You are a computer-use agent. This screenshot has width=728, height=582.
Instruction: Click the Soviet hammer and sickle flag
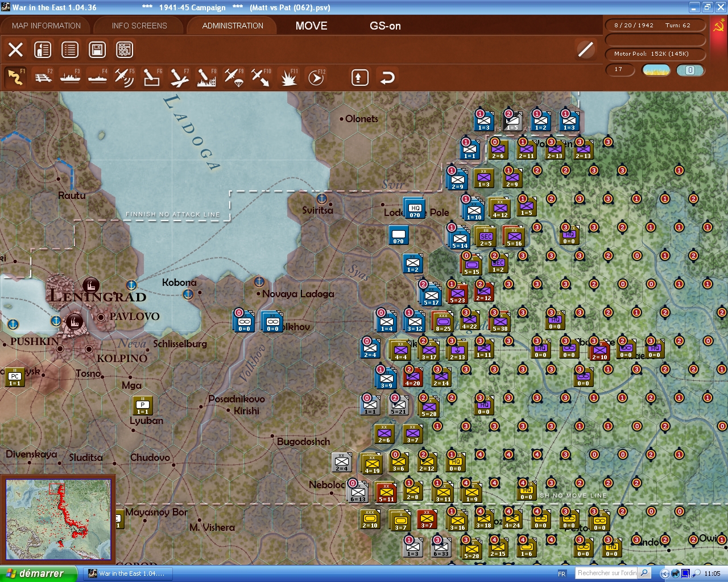(719, 27)
